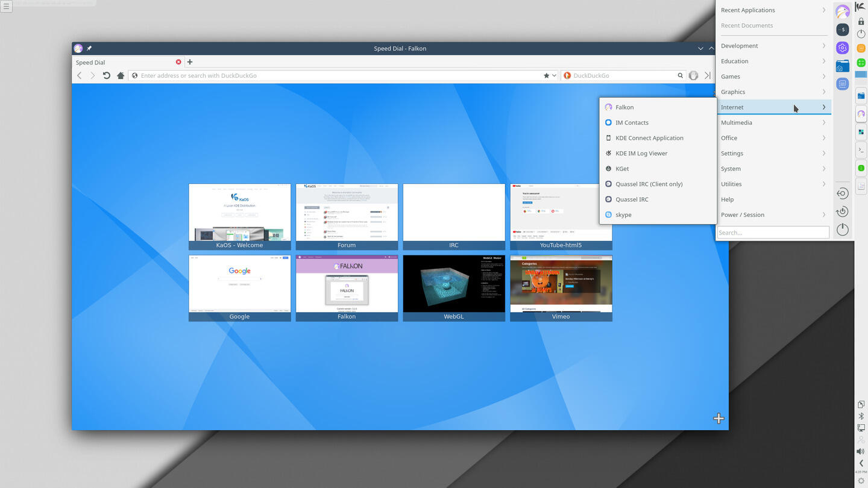Open the Forum speed dial

347,217
